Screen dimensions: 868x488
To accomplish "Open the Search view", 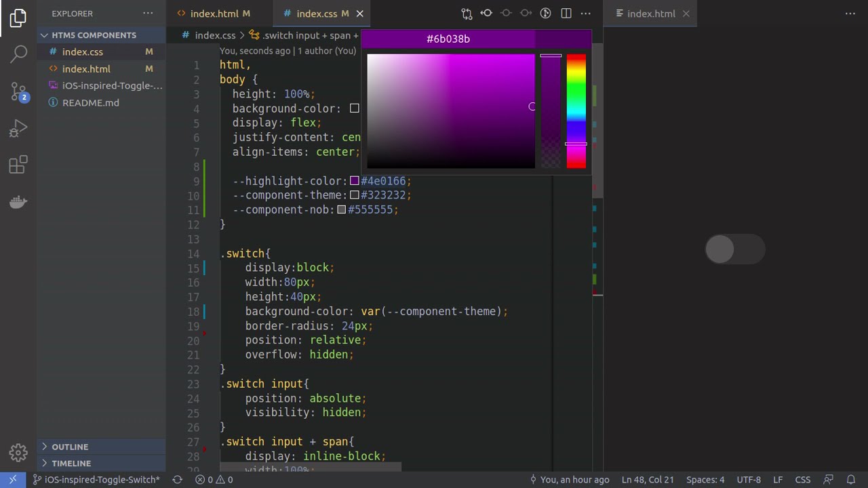I will 18,54.
